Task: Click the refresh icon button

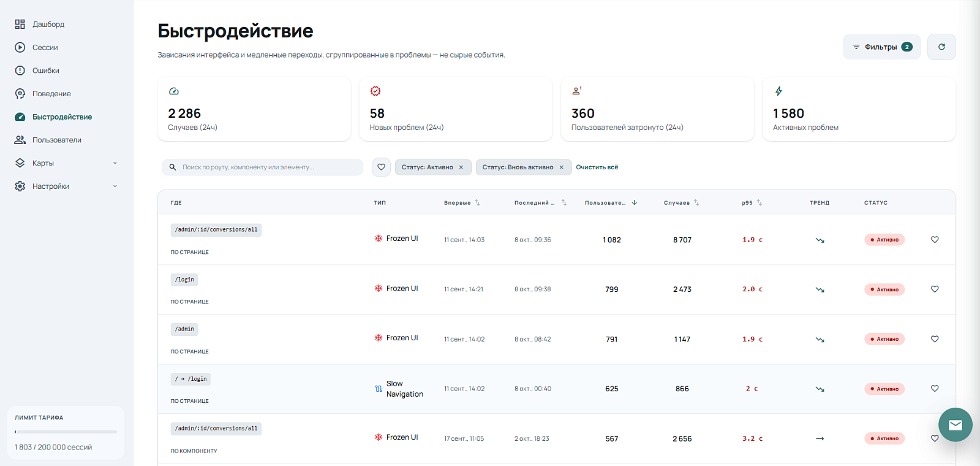Action: tap(941, 47)
